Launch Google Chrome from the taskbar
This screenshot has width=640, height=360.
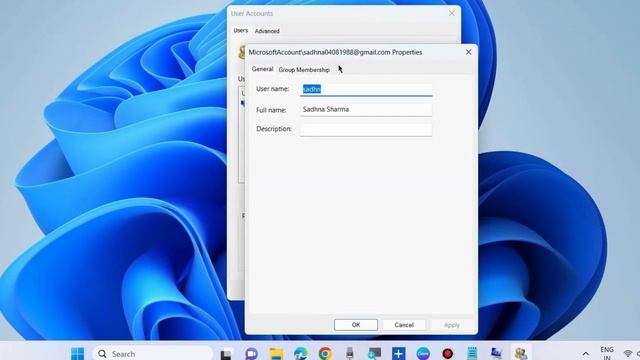tap(325, 353)
